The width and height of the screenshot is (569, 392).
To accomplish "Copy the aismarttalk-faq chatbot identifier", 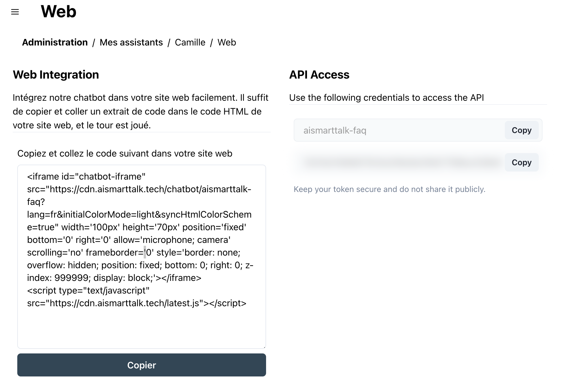I will coord(521,130).
